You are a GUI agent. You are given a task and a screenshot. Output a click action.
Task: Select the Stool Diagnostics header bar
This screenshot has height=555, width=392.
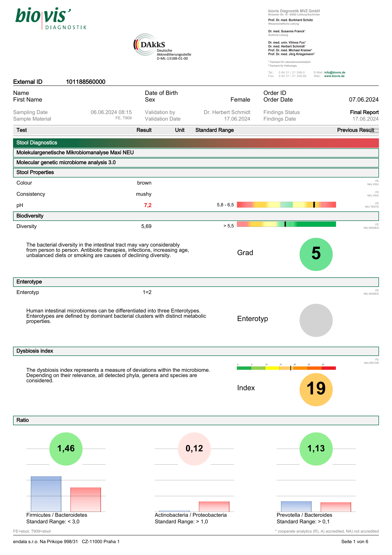pyautogui.click(x=196, y=143)
